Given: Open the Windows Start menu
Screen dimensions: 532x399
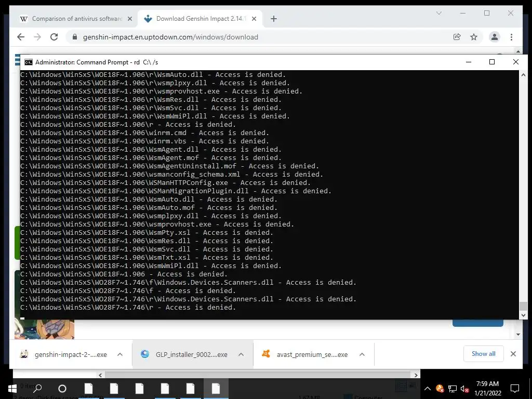Looking at the screenshot, I should pos(12,389).
